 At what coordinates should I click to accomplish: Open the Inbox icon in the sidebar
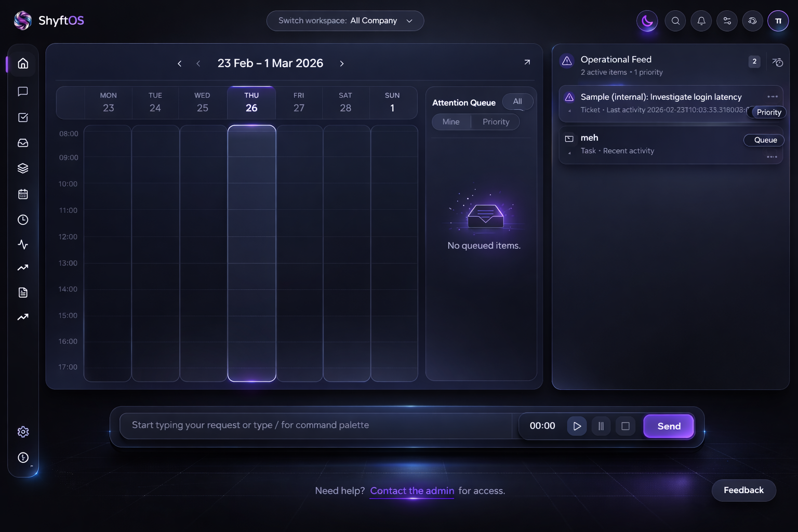(23, 143)
